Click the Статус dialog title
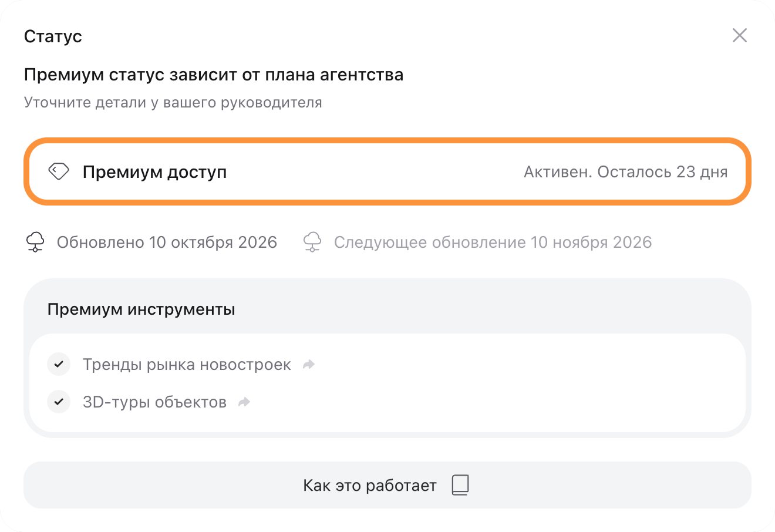Viewport: 775px width, 532px height. click(53, 36)
